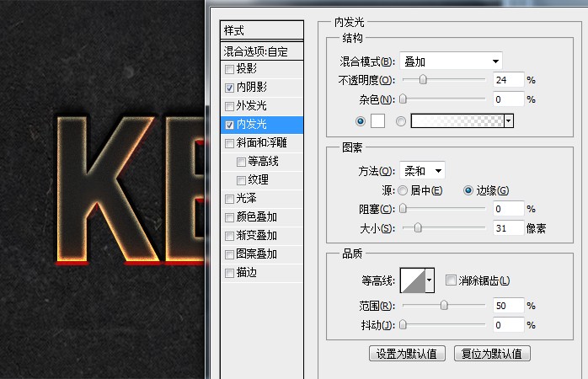Select the 描边 style row label
This screenshot has height=379, width=588.
(246, 273)
